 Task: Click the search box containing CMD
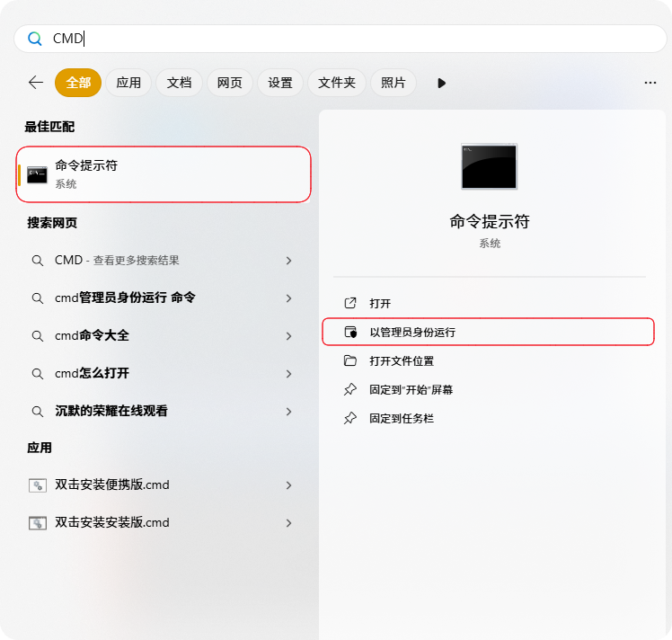point(340,39)
